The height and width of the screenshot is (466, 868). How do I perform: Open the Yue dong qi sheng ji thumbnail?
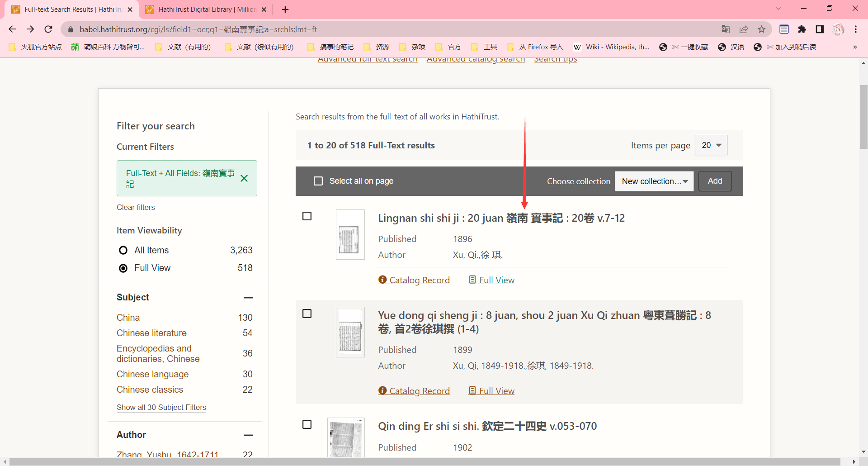350,332
